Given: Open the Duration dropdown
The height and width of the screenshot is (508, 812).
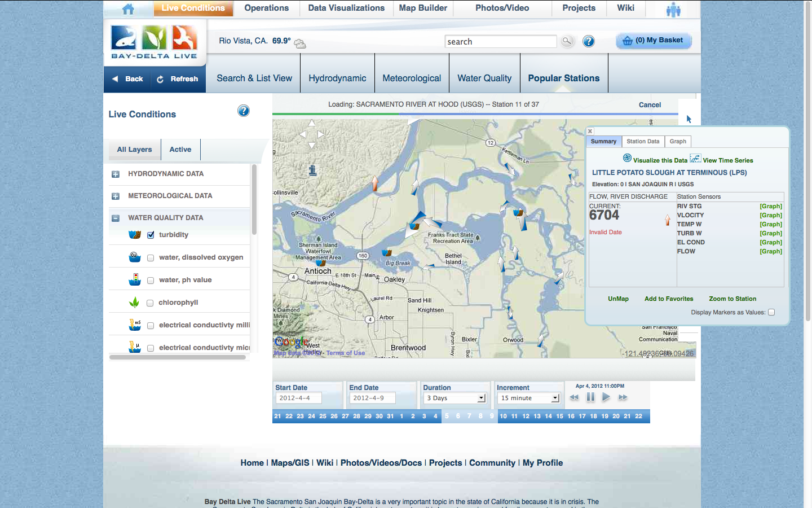Looking at the screenshot, I should (454, 398).
